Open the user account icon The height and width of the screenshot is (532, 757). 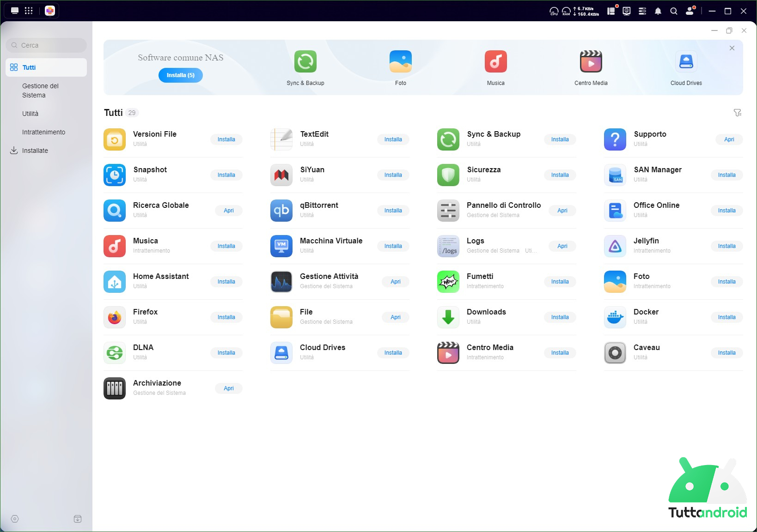[690, 11]
